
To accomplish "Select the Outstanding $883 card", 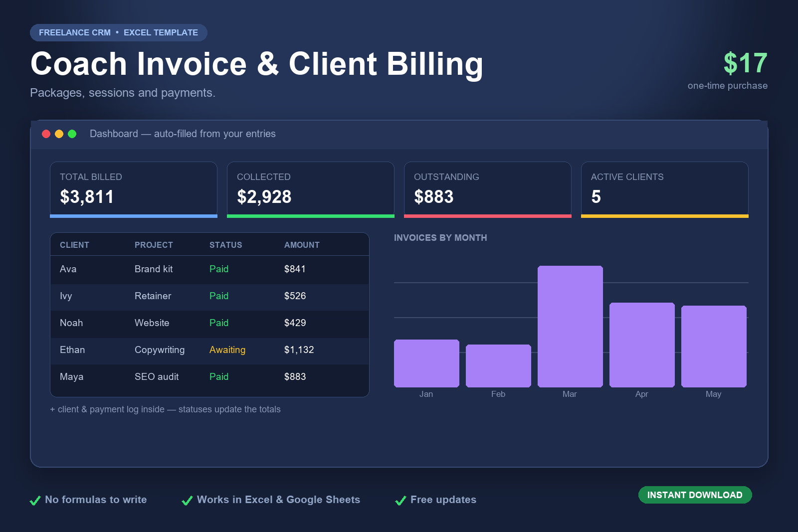I will tap(488, 189).
